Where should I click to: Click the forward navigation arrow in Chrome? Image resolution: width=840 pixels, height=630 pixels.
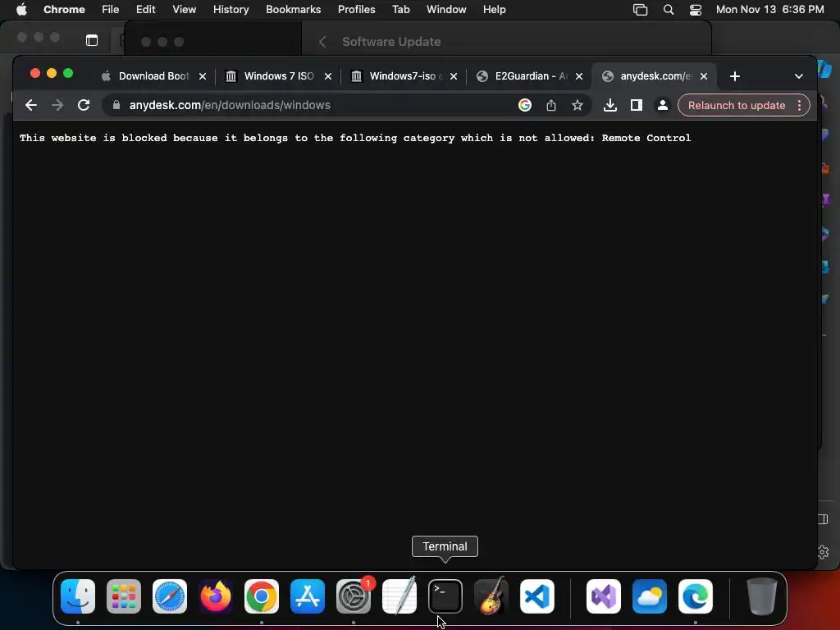pos(57,105)
